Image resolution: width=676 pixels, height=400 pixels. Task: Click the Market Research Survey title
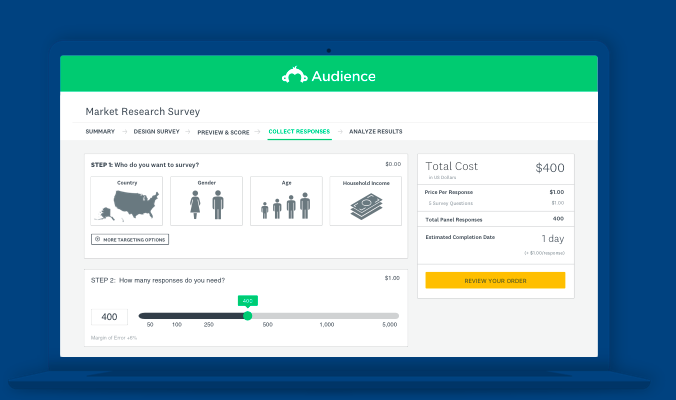point(143,112)
